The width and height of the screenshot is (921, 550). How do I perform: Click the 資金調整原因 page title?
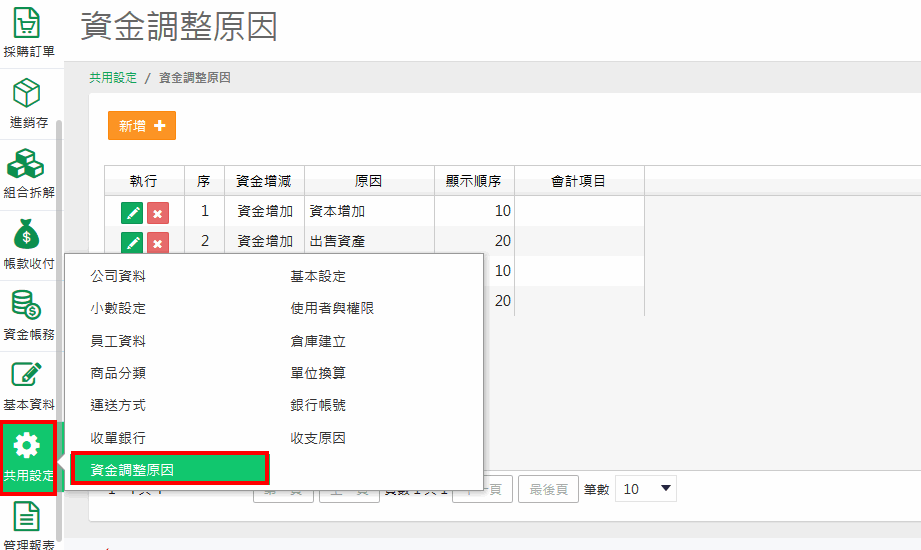[179, 27]
